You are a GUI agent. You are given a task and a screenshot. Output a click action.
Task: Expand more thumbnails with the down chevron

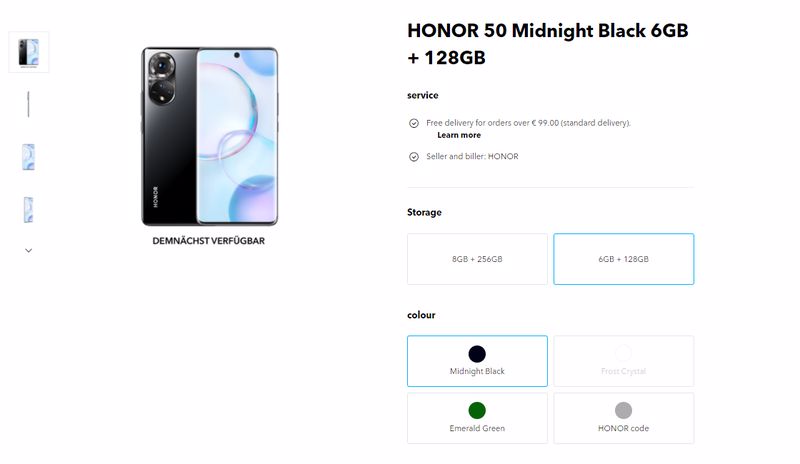point(29,251)
